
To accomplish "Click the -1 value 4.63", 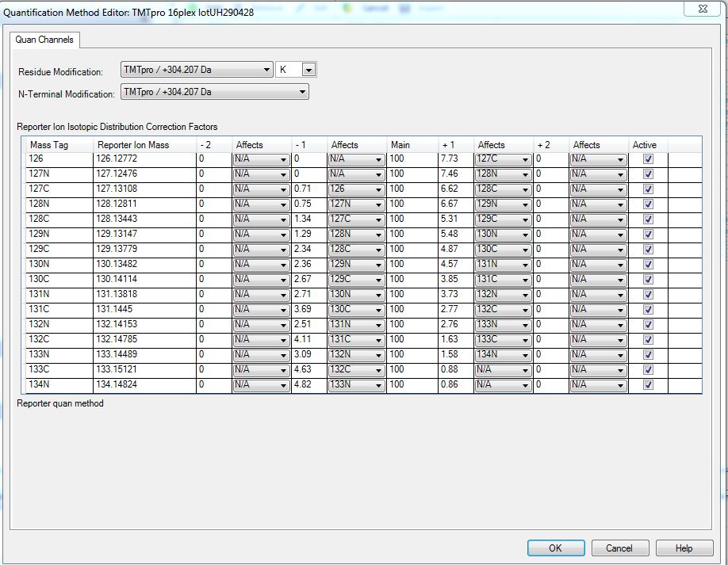I will tap(309, 370).
